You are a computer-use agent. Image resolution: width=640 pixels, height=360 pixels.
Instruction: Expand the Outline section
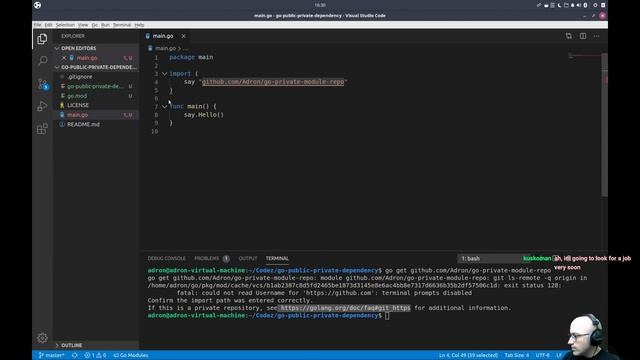coord(57,345)
